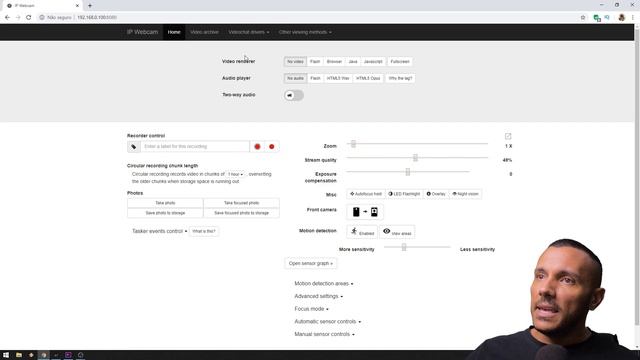Open the Windows Start menu
This screenshot has height=360, width=640.
[6, 355]
